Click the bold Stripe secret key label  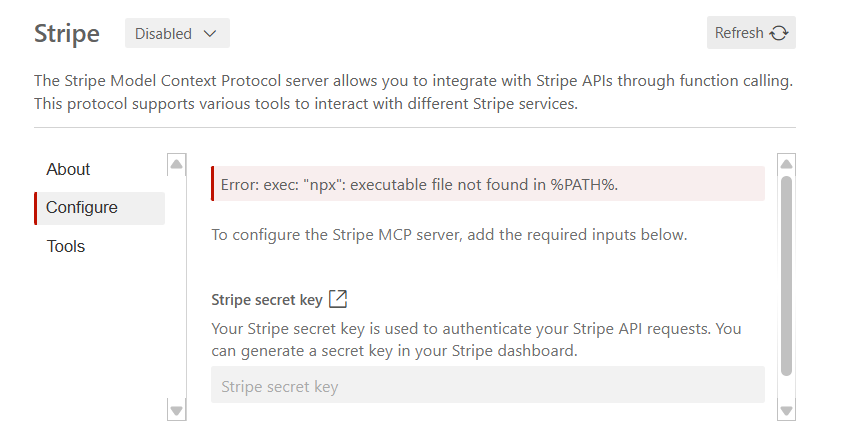click(266, 299)
